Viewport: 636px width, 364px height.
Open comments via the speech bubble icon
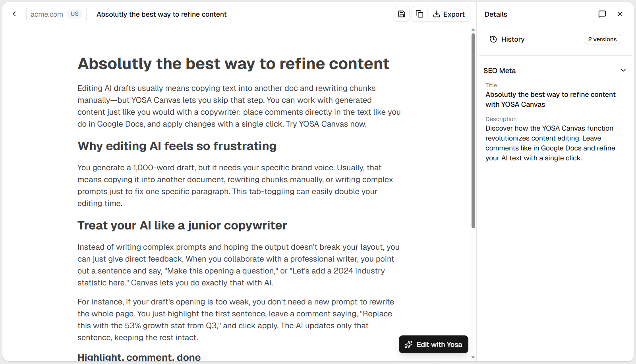602,14
